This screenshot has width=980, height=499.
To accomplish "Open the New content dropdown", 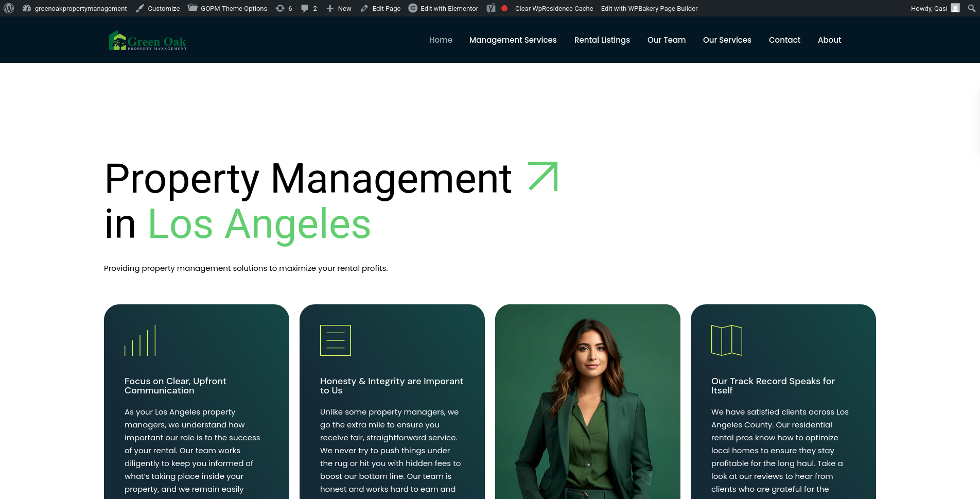I will pyautogui.click(x=339, y=8).
